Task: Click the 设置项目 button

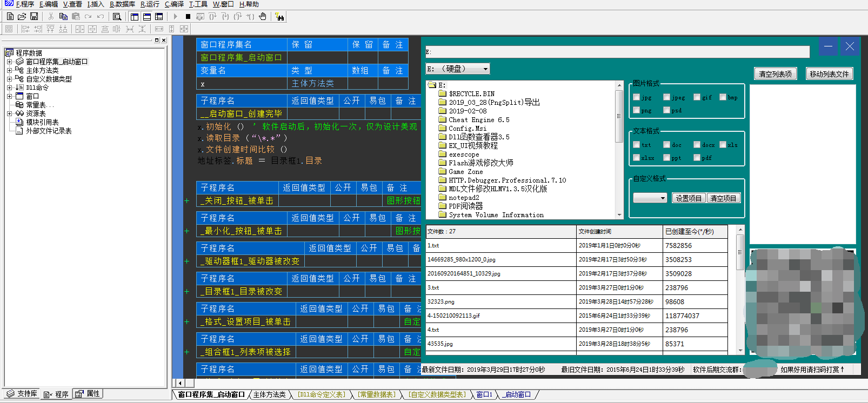Action: click(688, 198)
